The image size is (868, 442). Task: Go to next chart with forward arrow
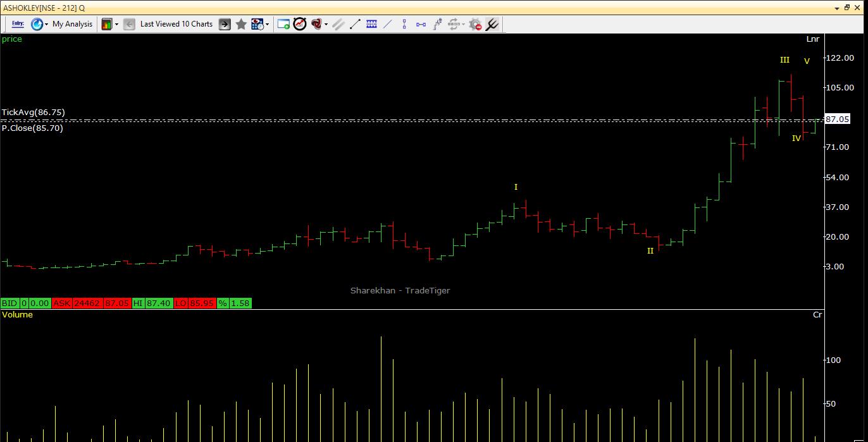click(225, 24)
